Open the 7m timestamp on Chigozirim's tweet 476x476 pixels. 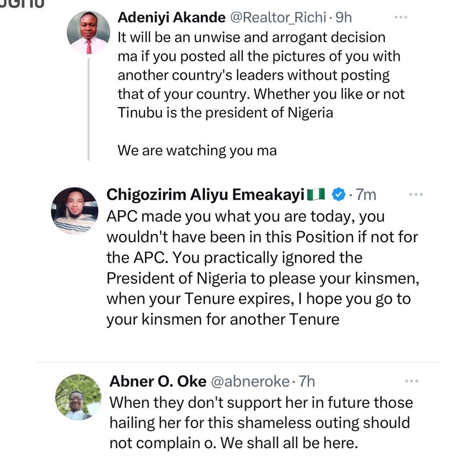tap(366, 195)
